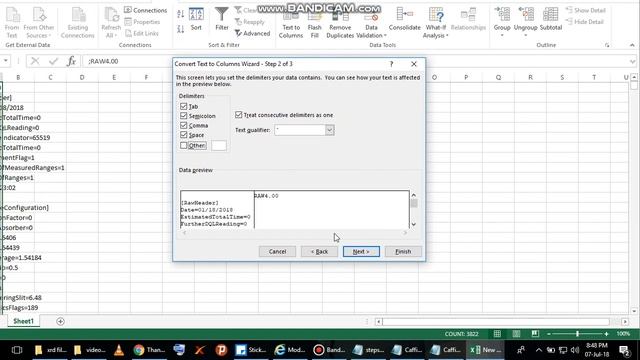Click the wizard help question mark
This screenshot has width=640, height=360.
click(x=391, y=64)
